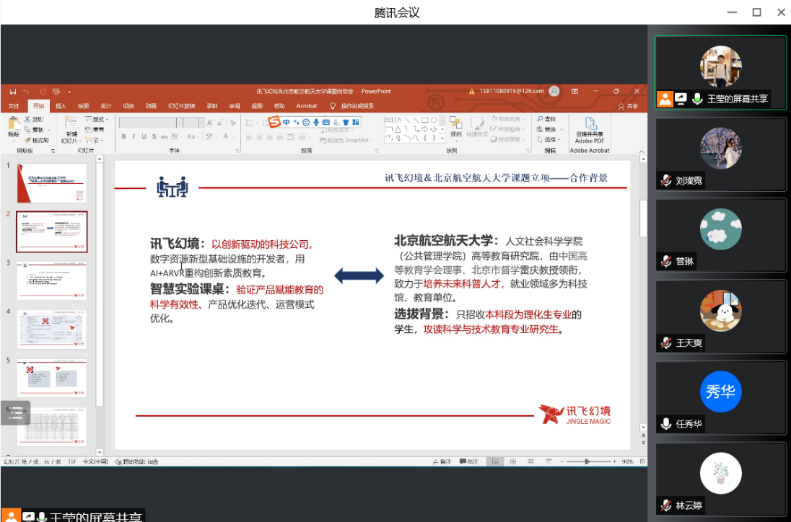Open the 文件 (File) tab

coord(14,105)
